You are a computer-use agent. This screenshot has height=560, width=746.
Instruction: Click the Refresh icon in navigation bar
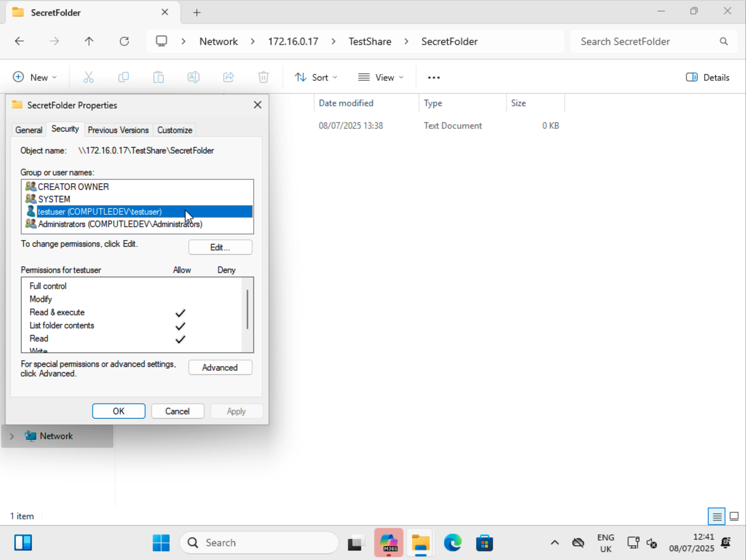tap(124, 41)
